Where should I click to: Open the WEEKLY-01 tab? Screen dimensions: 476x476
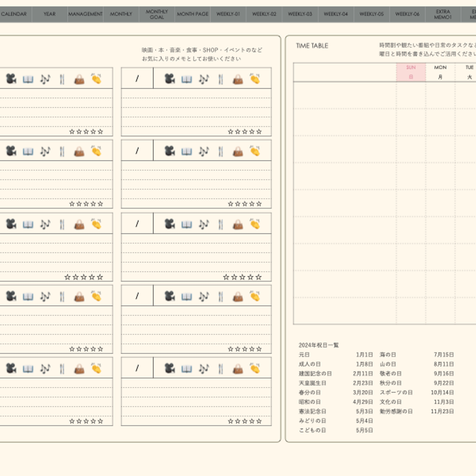(228, 14)
